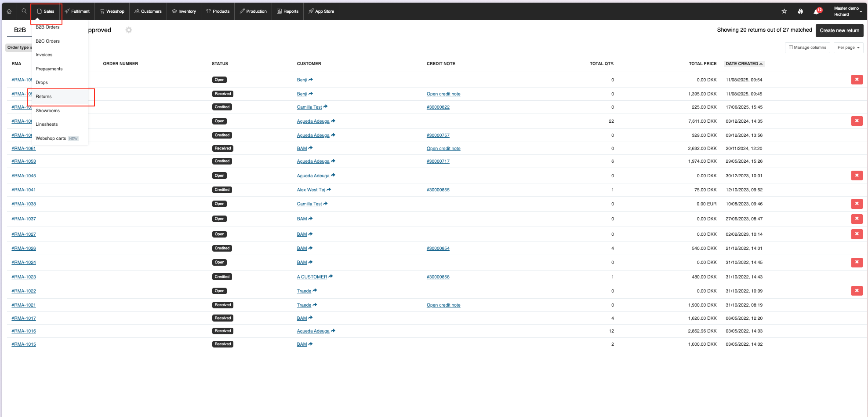This screenshot has width=868, height=417.
Task: Open Master demo Richard account menu
Action: pyautogui.click(x=846, y=11)
